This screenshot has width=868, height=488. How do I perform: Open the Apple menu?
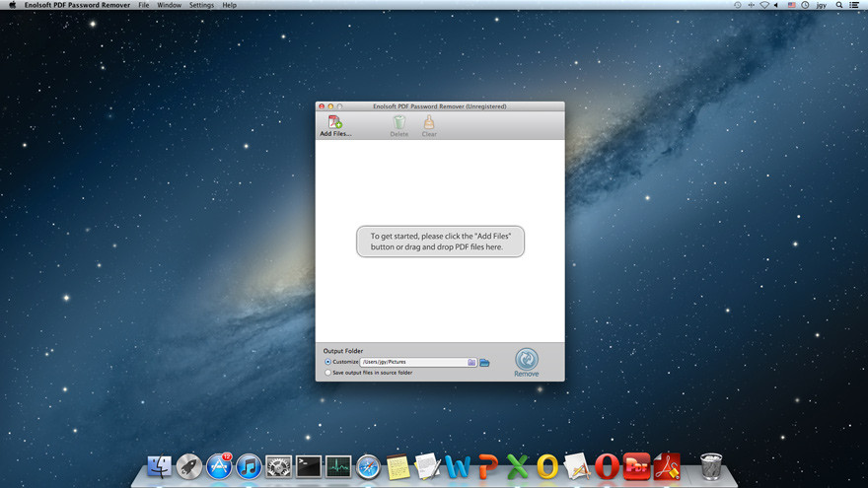click(12, 5)
